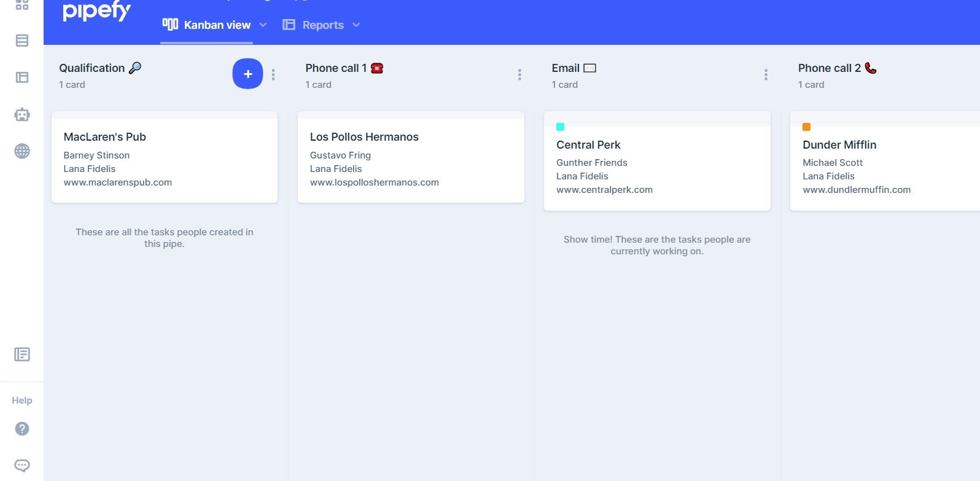This screenshot has width=980, height=481.
Task: Click Lana Fidelis on Central Perk card
Action: pos(582,176)
